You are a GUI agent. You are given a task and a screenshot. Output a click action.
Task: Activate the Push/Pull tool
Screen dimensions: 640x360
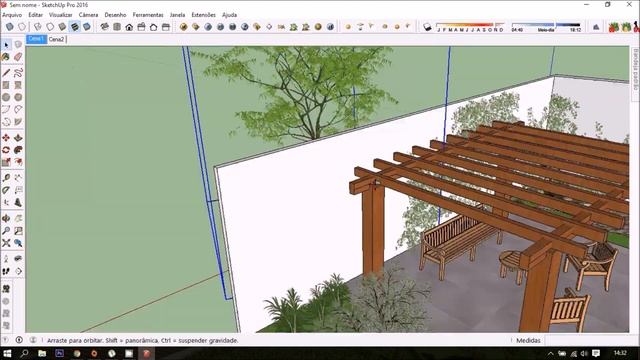click(18, 138)
